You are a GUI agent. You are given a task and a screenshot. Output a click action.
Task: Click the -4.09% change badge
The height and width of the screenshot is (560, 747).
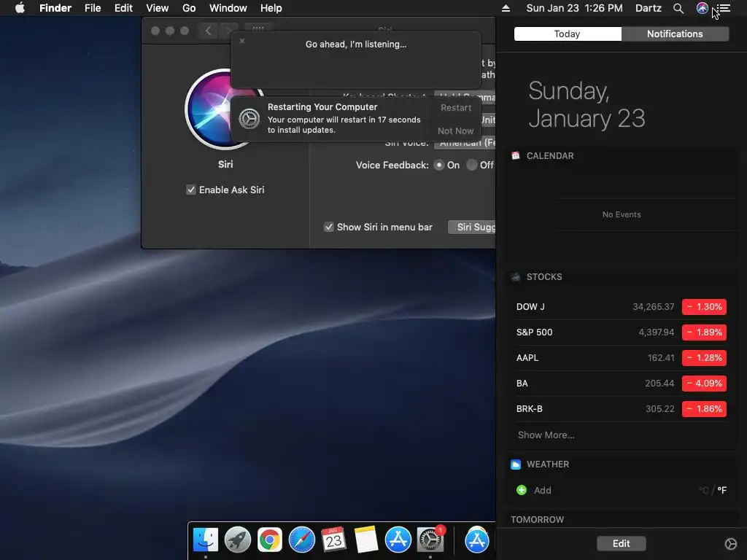704,384
